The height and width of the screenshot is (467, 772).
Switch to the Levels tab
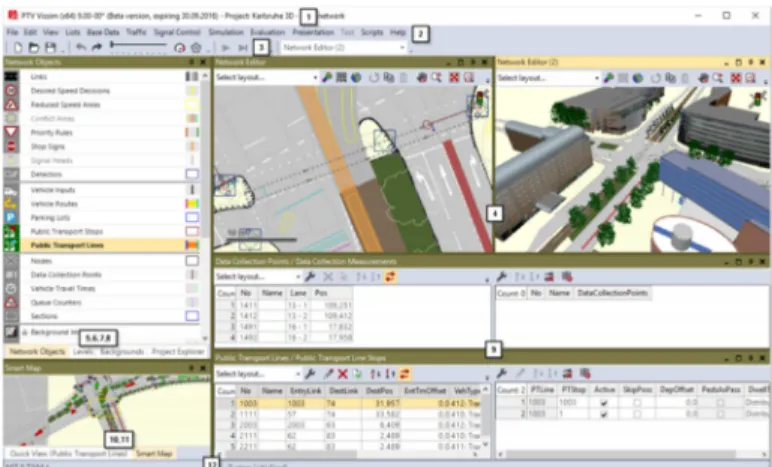[x=83, y=351]
